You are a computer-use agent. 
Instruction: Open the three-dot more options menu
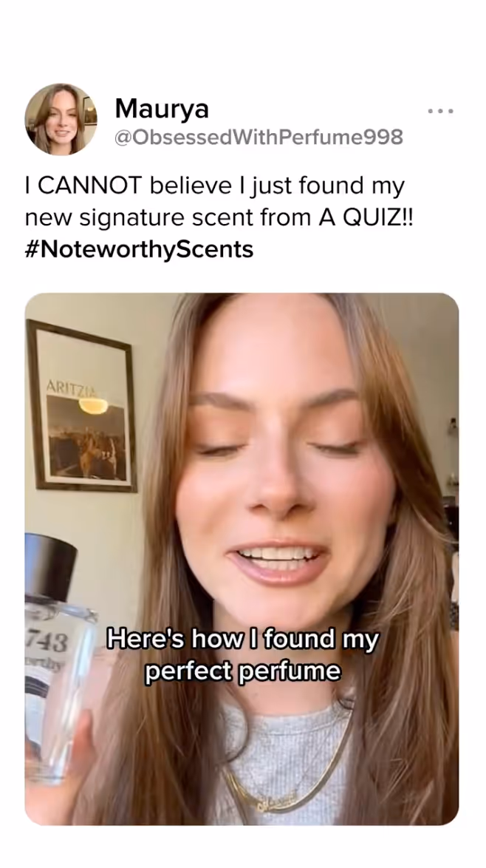(441, 111)
